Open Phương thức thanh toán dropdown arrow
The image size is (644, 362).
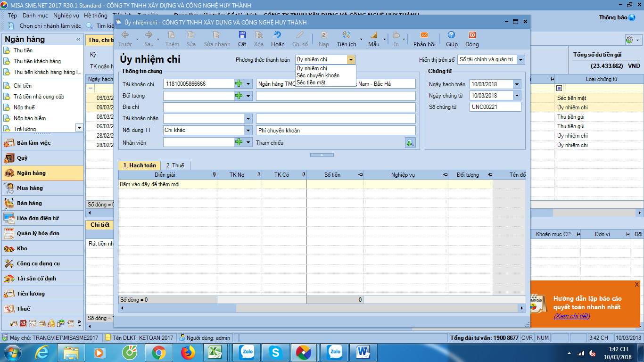[x=351, y=59]
